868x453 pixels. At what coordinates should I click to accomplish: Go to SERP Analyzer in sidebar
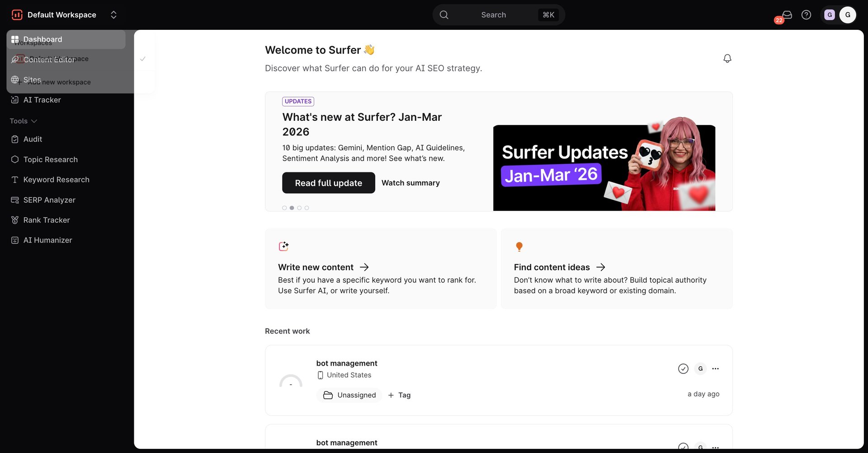(x=49, y=200)
